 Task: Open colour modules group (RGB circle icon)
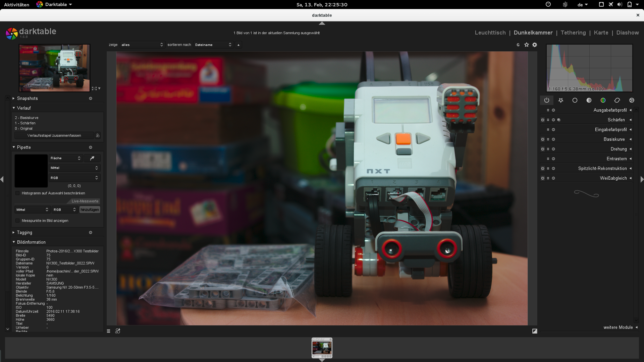(603, 100)
